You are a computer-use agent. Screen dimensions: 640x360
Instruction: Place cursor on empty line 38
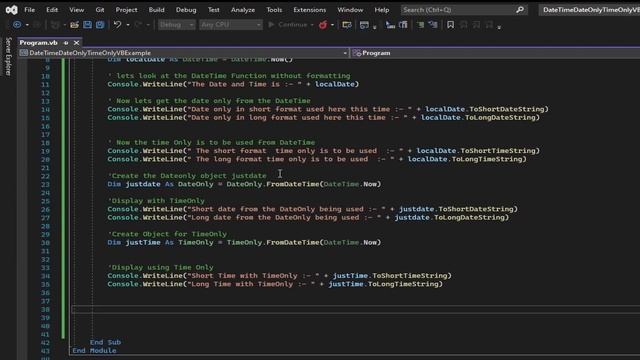(x=355, y=309)
